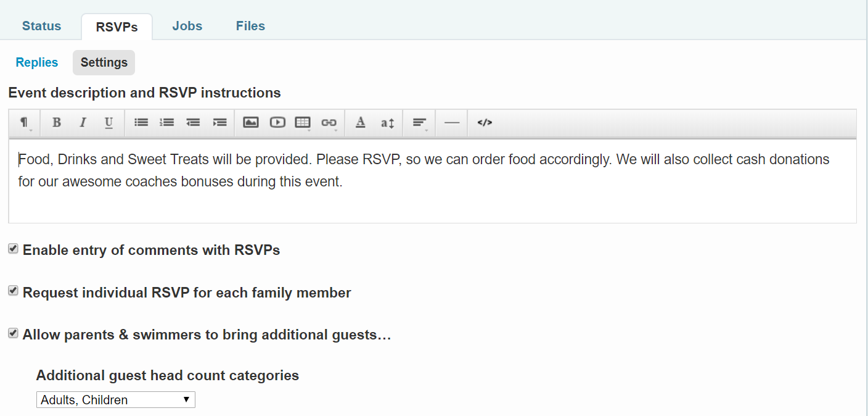Uncheck Enable entry of comments with RSVPs
Screen dimensions: 868x416
pos(13,249)
